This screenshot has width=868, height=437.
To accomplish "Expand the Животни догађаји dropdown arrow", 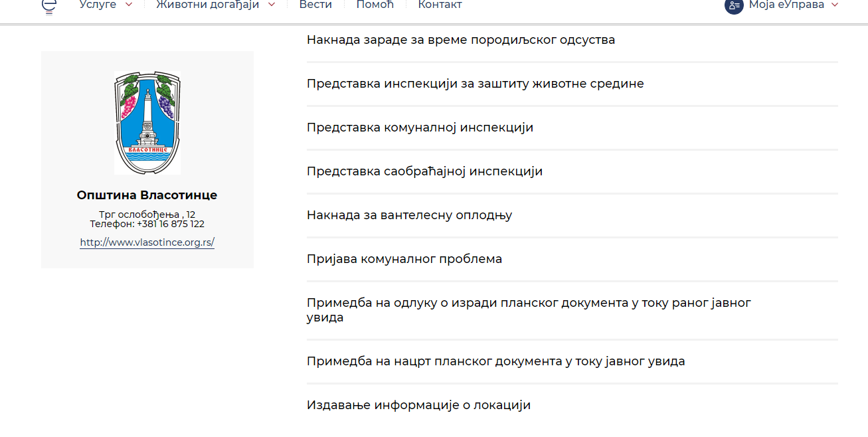I will coord(272,5).
